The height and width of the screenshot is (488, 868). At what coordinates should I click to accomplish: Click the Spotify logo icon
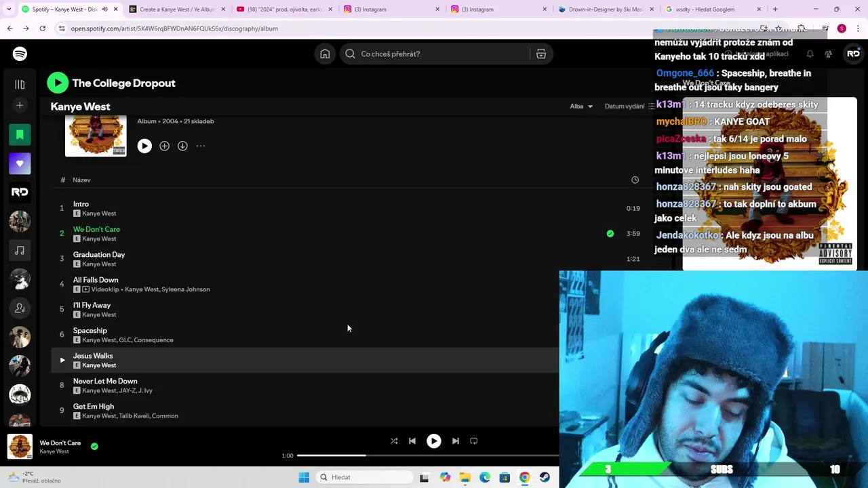20,54
